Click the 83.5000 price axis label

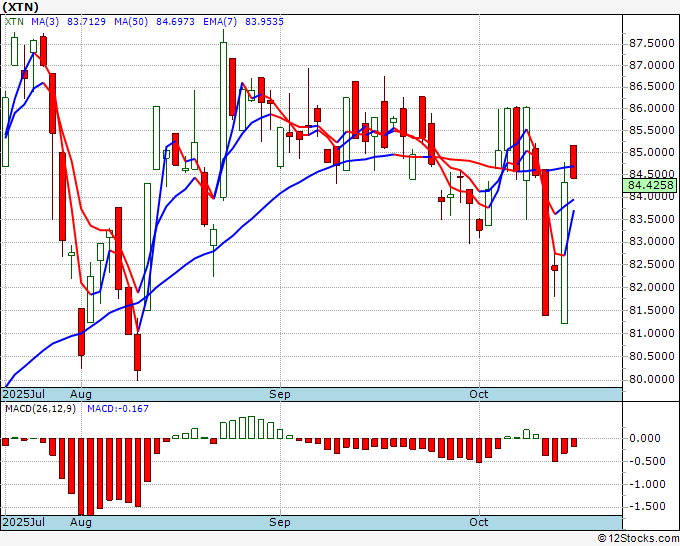coord(652,219)
